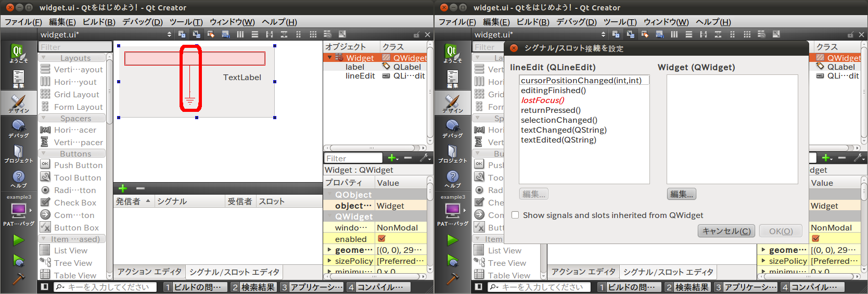
Task: Click 編集... button under the Widget slot list
Action: click(681, 194)
